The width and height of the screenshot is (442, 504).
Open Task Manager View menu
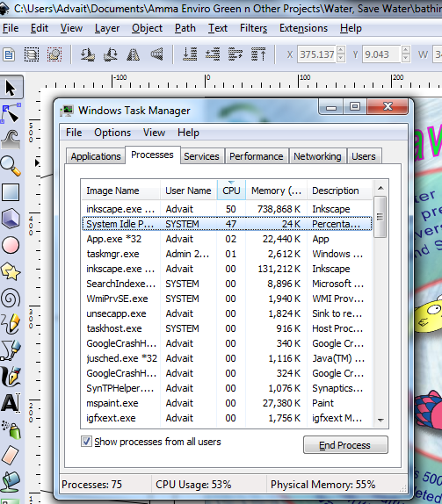[x=154, y=133]
